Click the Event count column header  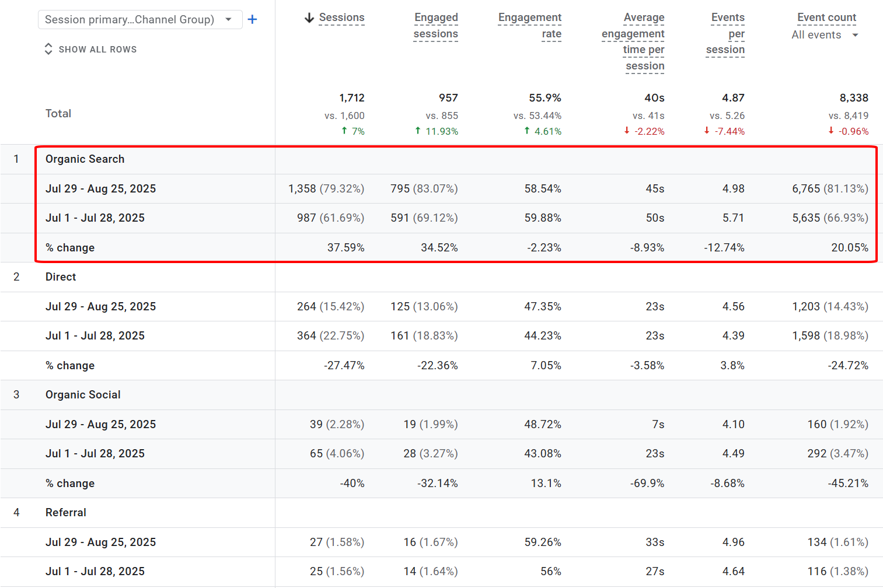826,17
